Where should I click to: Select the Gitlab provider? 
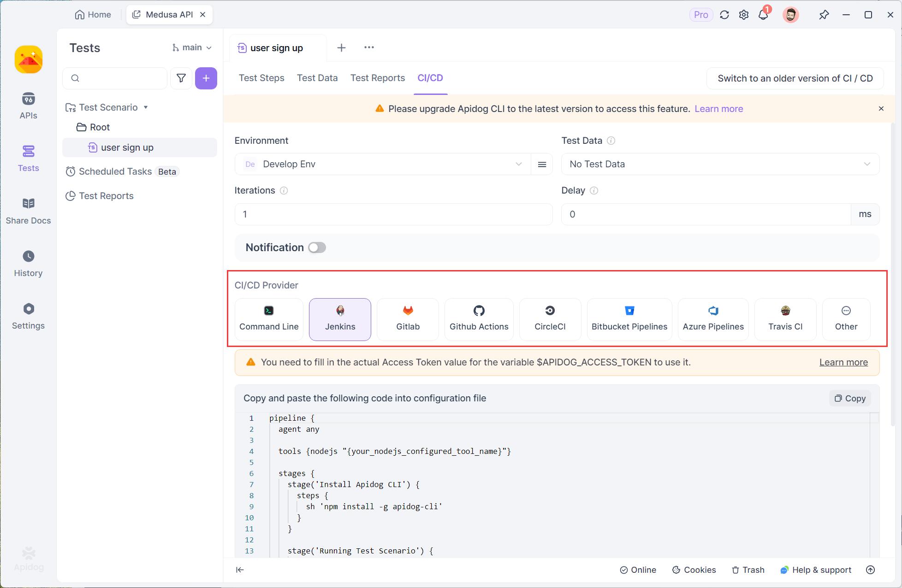pyautogui.click(x=408, y=319)
